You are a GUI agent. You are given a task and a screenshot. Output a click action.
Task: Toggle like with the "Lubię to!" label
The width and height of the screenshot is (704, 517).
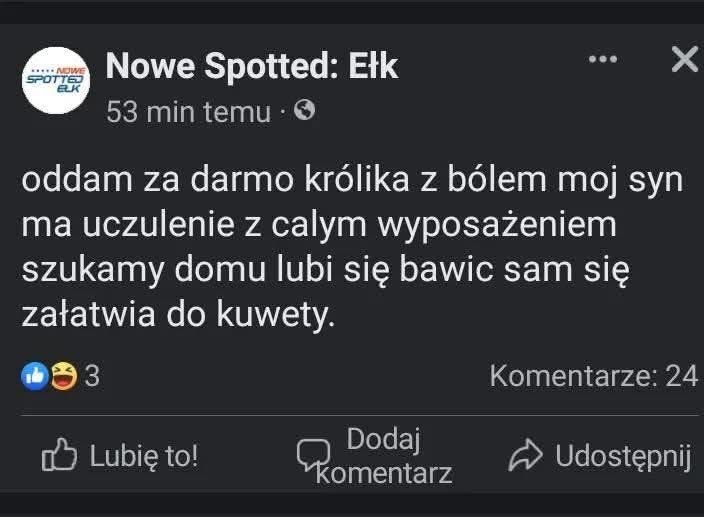point(144,457)
